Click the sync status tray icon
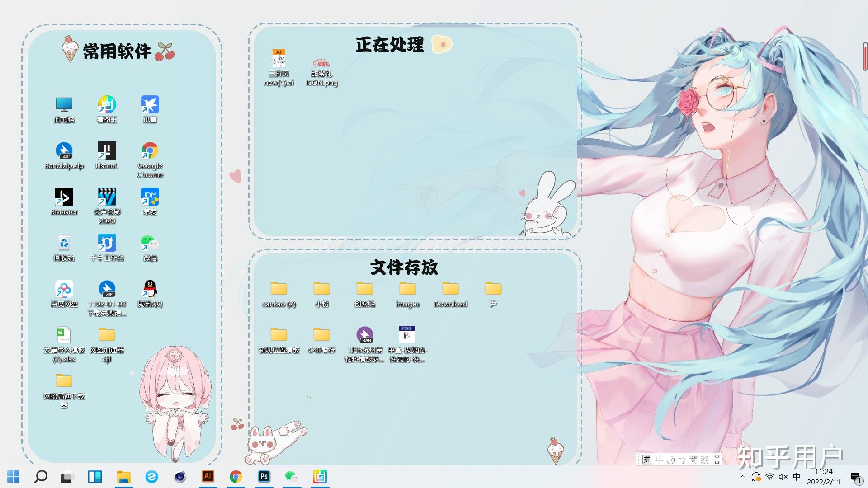Screen dimensions: 868x488 (x=756, y=477)
